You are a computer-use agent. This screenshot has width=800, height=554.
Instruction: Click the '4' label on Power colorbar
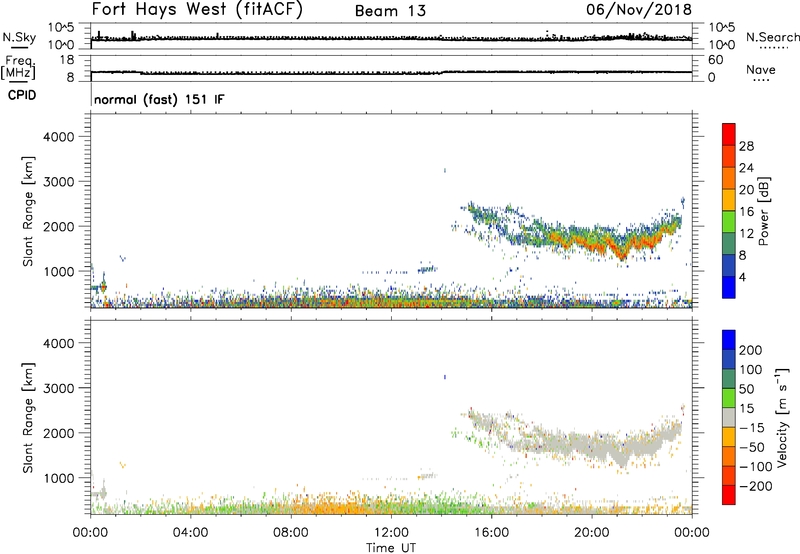coord(743,278)
